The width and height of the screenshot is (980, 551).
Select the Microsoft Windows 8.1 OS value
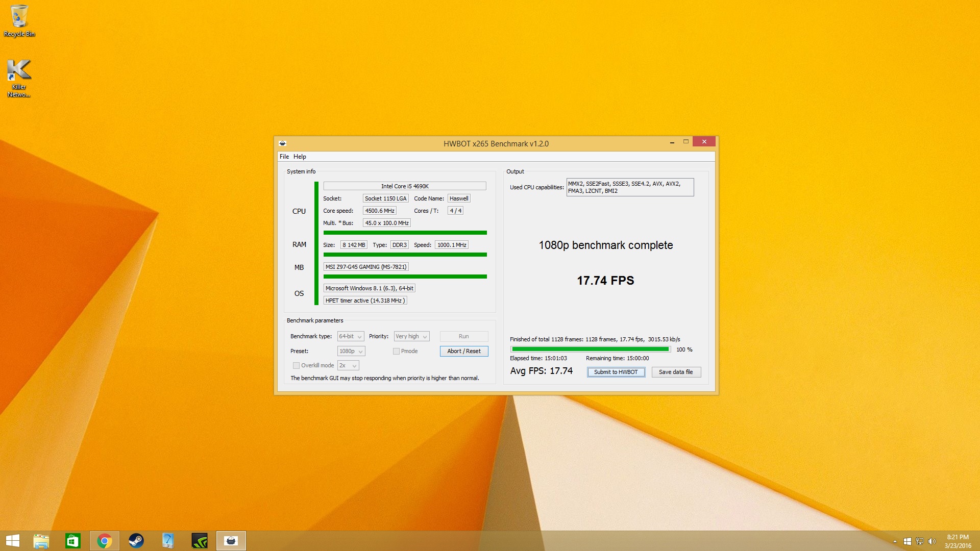(x=370, y=288)
